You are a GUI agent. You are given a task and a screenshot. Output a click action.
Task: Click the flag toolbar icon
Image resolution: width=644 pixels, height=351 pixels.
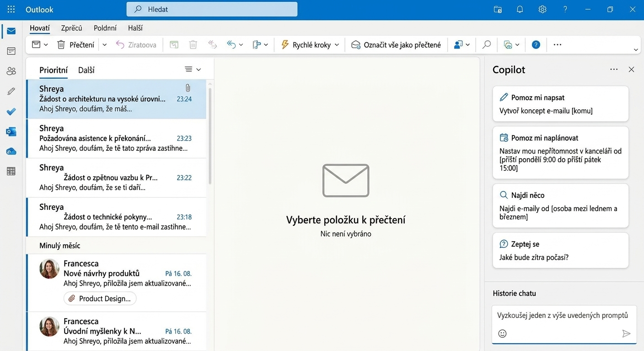coord(257,44)
